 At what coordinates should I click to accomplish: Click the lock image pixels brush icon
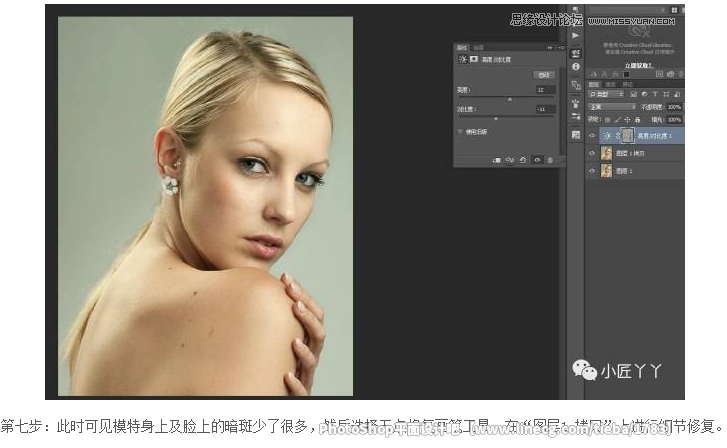click(x=617, y=120)
